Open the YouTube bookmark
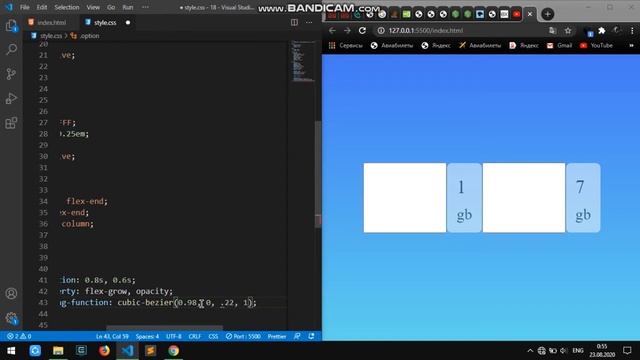Viewport: 640px width, 360px height. [596, 46]
